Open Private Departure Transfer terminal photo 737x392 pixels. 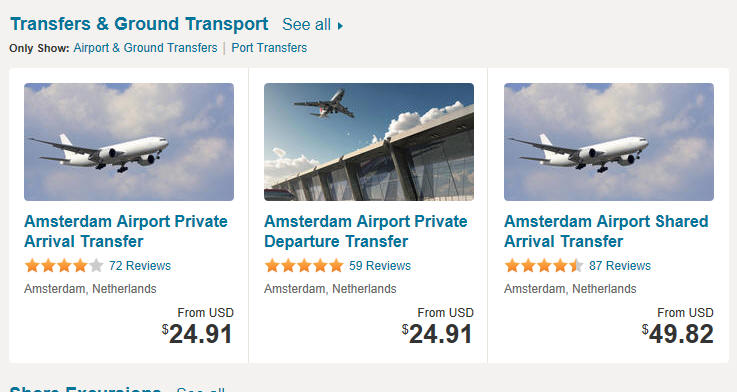click(369, 142)
